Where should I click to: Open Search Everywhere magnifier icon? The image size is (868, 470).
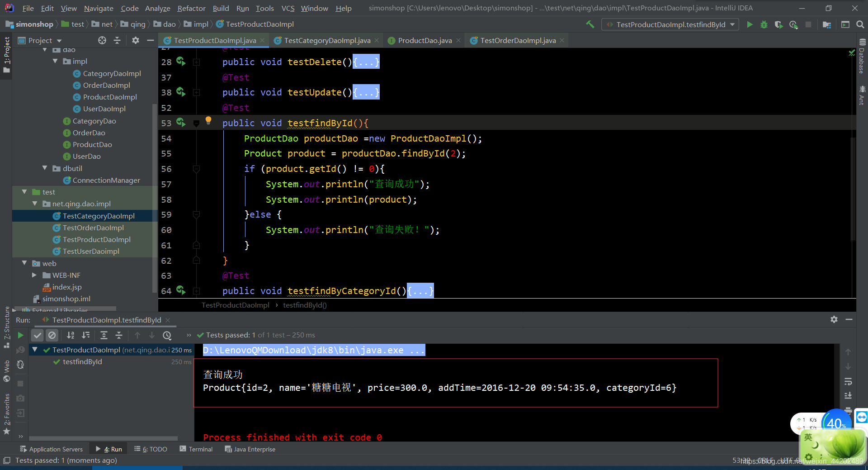(x=860, y=24)
